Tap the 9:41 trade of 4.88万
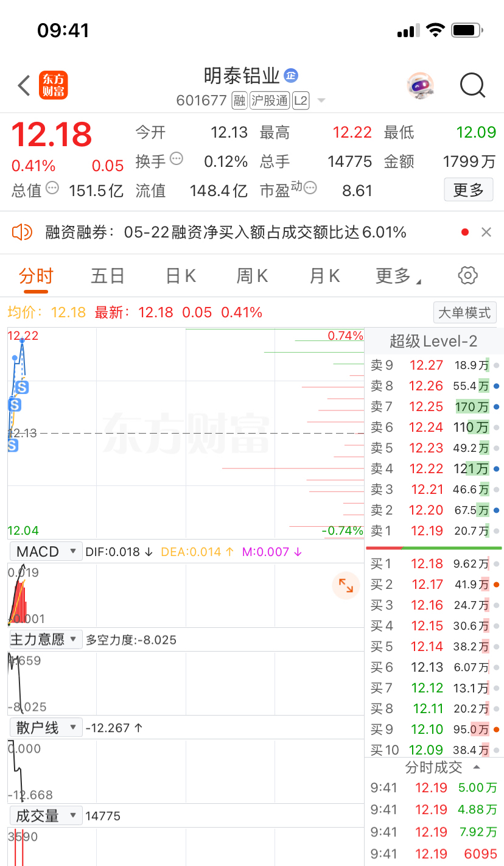The height and width of the screenshot is (866, 504). pos(434,810)
